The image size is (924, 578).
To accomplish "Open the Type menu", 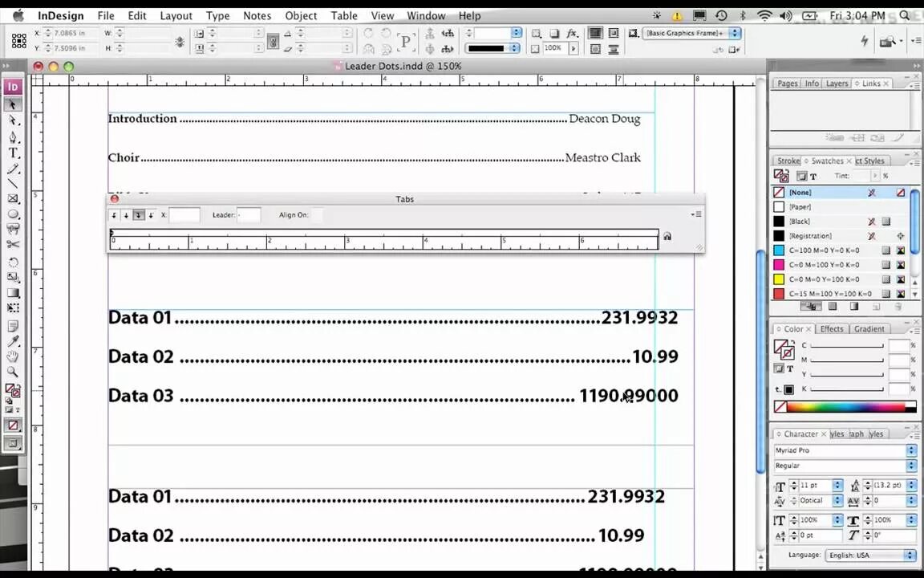I will click(x=217, y=16).
